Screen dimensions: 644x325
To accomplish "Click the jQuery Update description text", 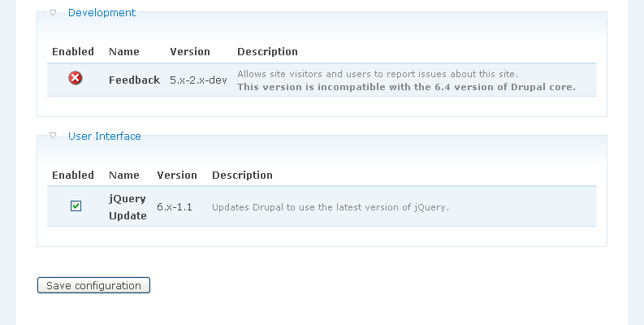I will [x=331, y=207].
